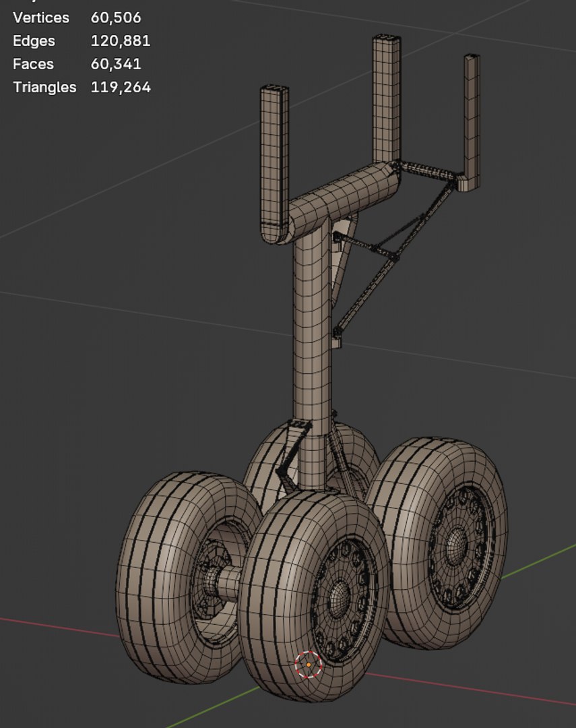Click the 3D cursor on the front wheel
Screen dimensions: 576x728
(309, 665)
